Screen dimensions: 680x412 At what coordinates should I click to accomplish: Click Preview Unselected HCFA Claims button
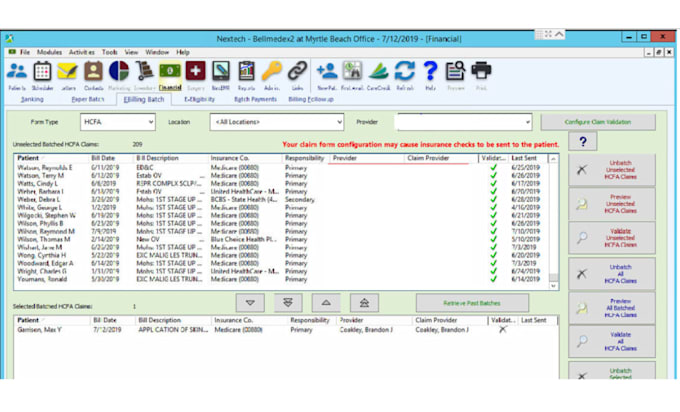click(612, 204)
